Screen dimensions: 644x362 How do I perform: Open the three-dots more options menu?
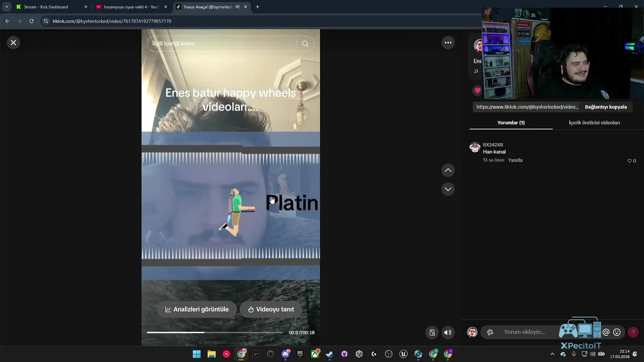pos(448,43)
